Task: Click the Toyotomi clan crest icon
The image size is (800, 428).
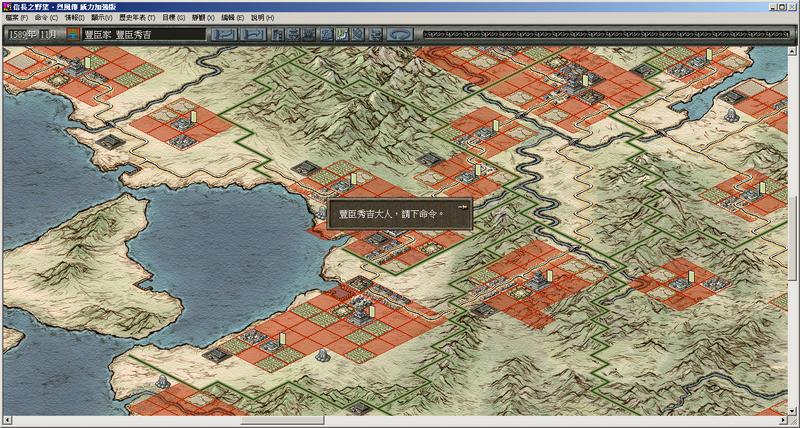Action: (74, 35)
